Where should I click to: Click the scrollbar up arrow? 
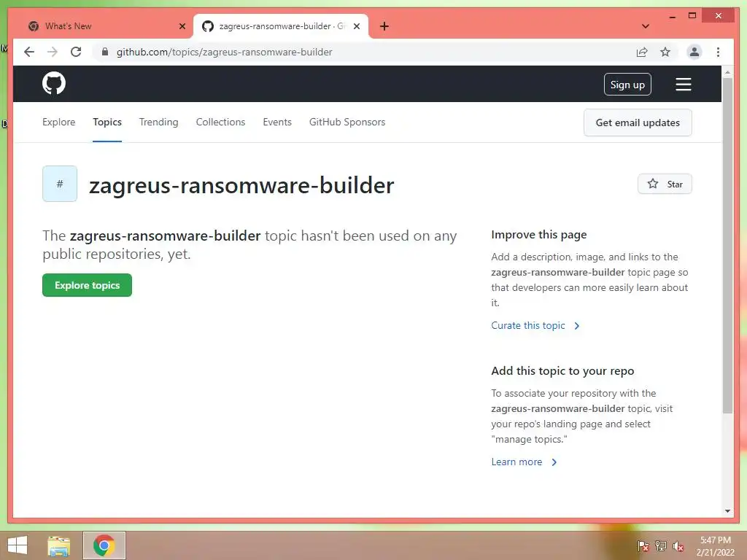click(x=727, y=72)
